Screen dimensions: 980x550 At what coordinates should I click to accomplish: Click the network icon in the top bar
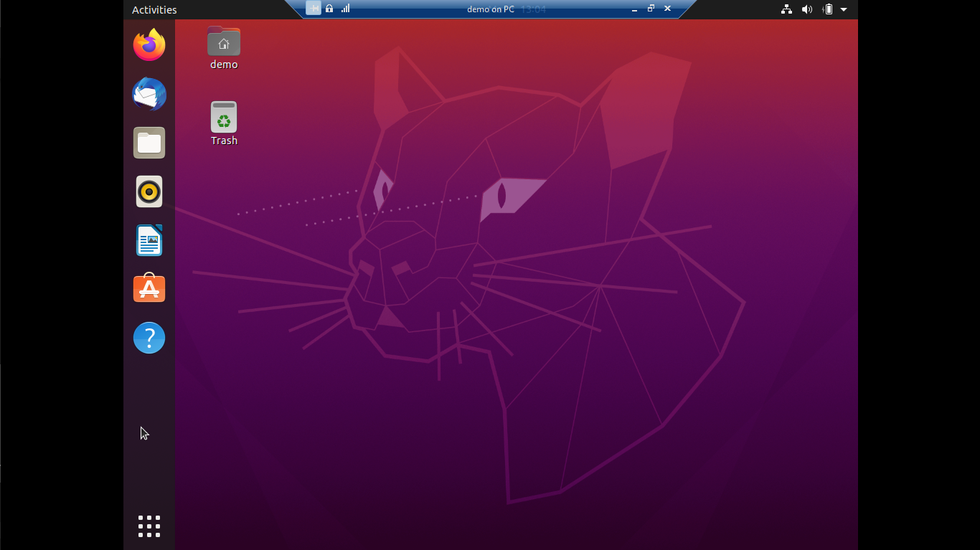coord(787,9)
